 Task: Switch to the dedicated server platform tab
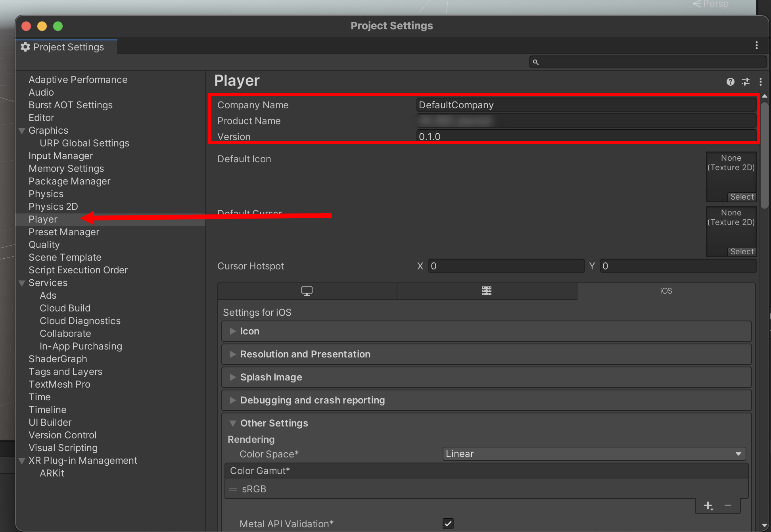[x=487, y=291]
